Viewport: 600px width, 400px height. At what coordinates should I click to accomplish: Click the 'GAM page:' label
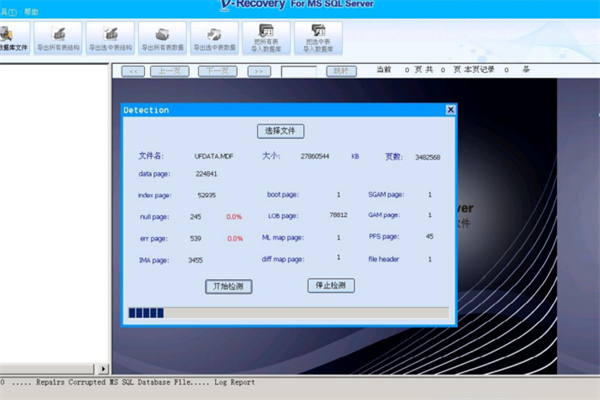coord(384,215)
